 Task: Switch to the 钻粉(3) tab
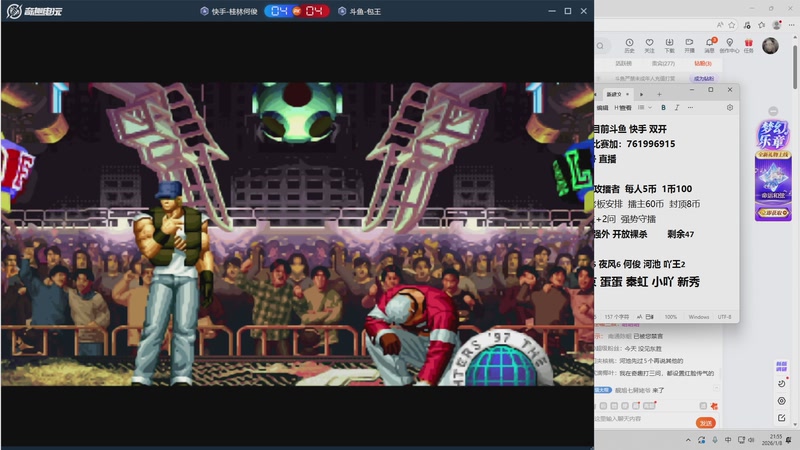pos(703,63)
